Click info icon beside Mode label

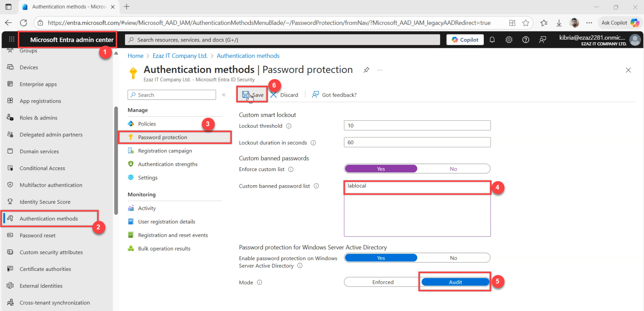[x=260, y=282]
